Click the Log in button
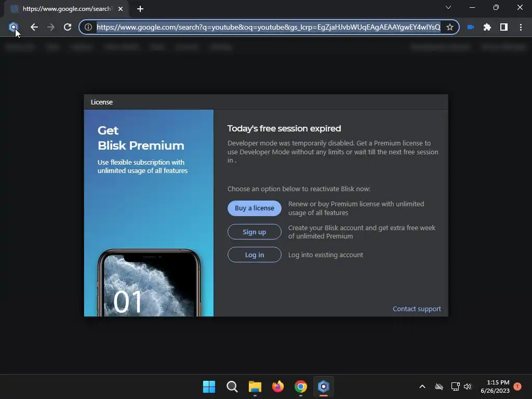Screen dimensions: 532x399 click(255, 255)
